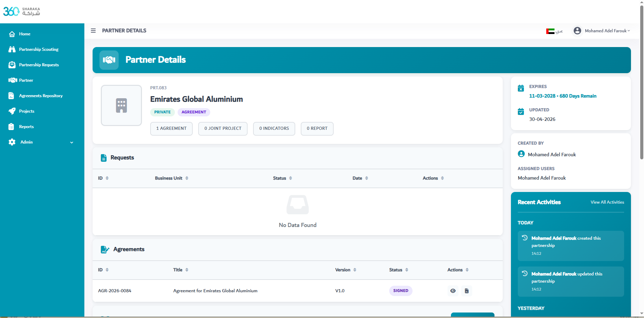Image resolution: width=644 pixels, height=318 pixels.
Task: Click the Reports clipboard icon
Action: 11,127
